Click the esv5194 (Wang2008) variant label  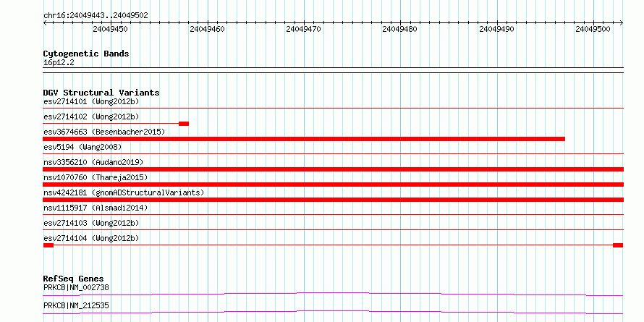point(82,147)
